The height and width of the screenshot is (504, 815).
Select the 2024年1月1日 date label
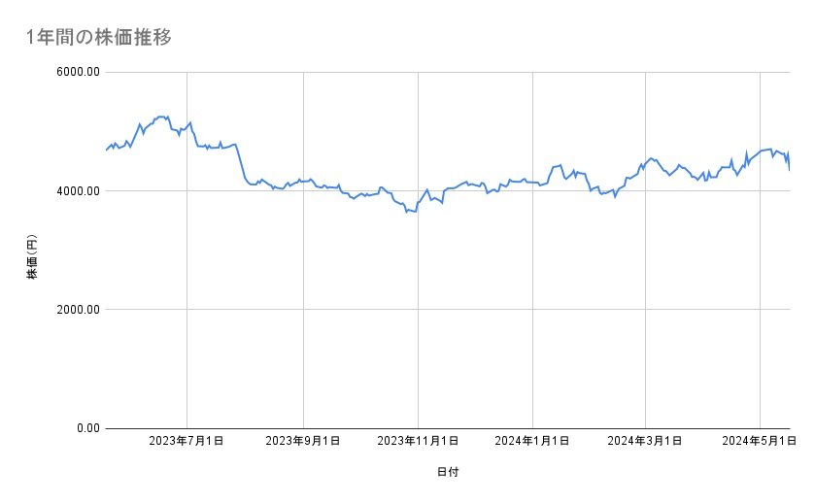[x=530, y=442]
